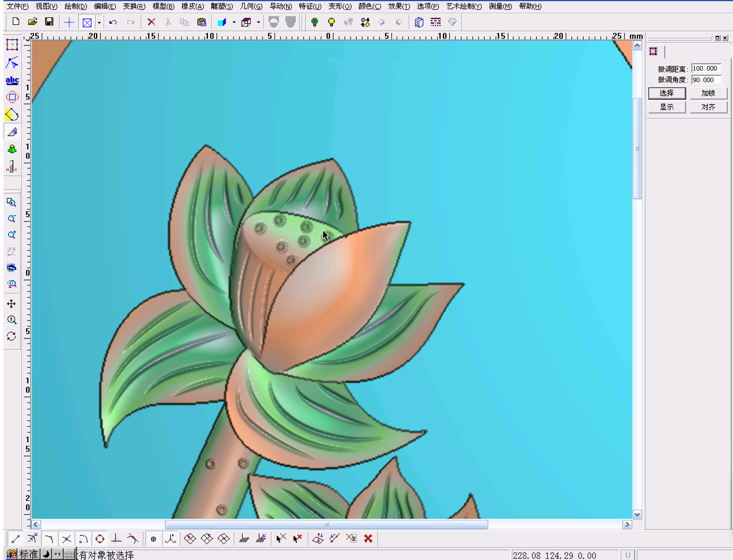Expand the wireframe box view dropdown arrow
This screenshot has height=560, width=733.
pos(258,23)
